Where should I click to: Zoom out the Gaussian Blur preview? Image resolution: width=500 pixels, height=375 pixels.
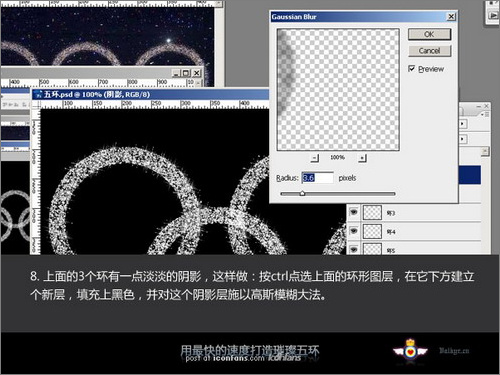coord(315,158)
